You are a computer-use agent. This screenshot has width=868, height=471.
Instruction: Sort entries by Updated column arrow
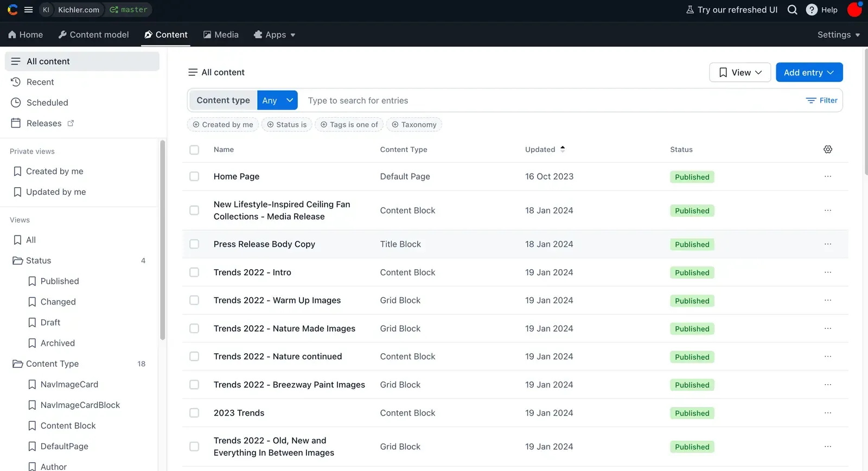(563, 149)
